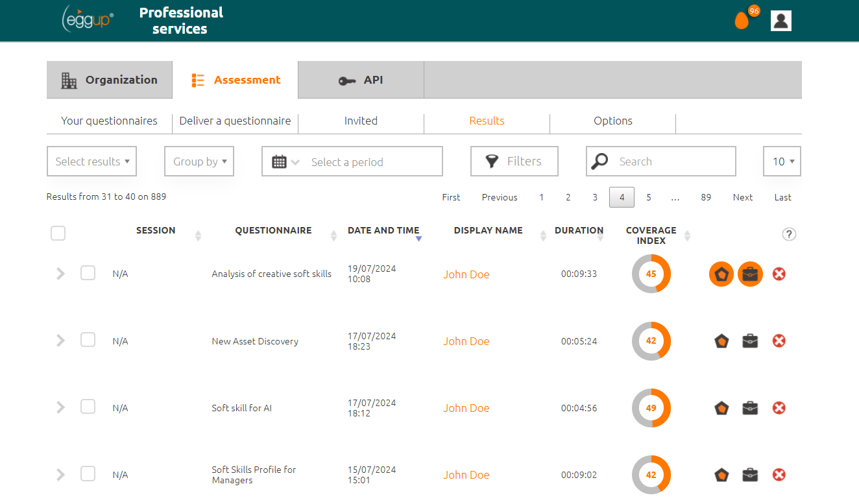
Task: Expand the Soft Skills Profile for Managers row
Action: [60, 474]
